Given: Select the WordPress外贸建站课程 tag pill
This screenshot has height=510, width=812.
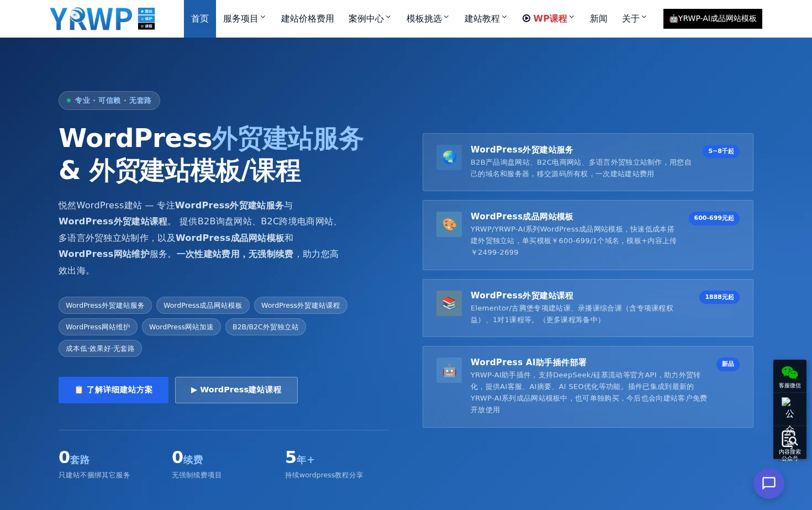Looking at the screenshot, I should click(300, 306).
